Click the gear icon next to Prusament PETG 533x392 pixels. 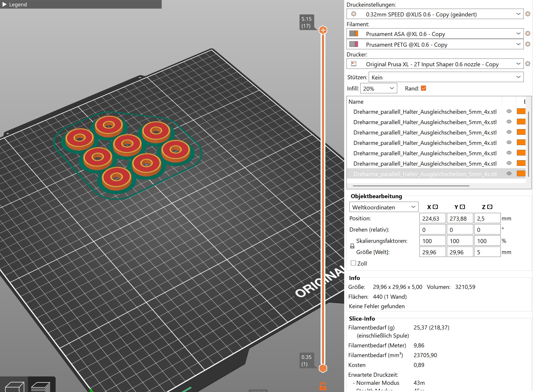coord(528,44)
